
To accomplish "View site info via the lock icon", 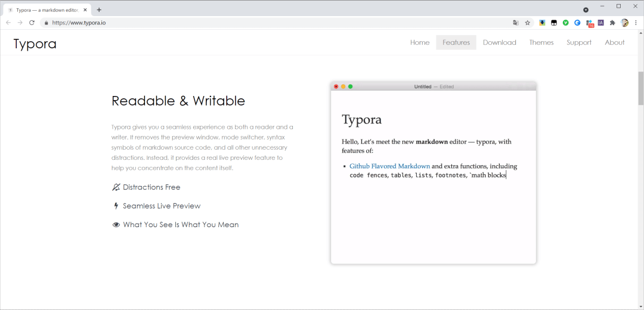I will pos(46,23).
